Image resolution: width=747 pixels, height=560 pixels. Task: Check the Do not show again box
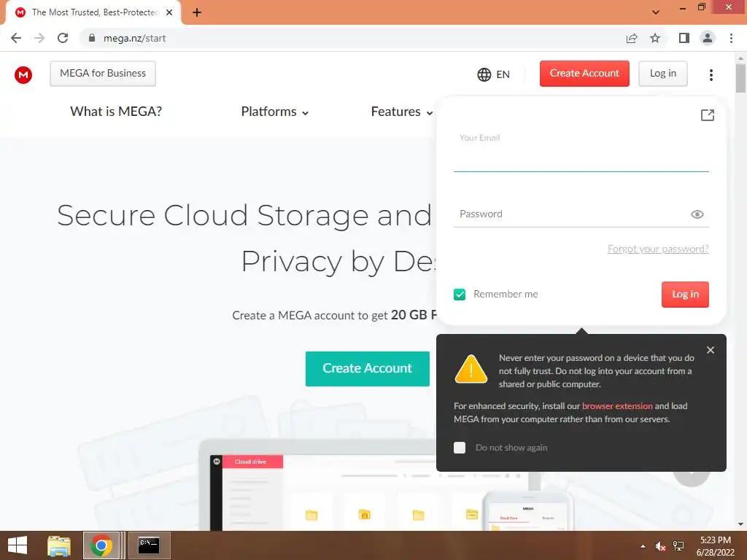point(460,448)
